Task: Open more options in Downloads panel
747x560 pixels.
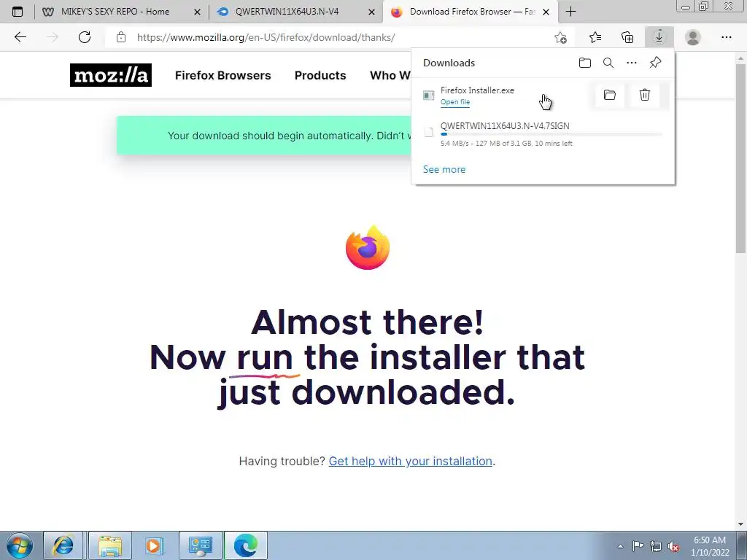Action: 632,63
